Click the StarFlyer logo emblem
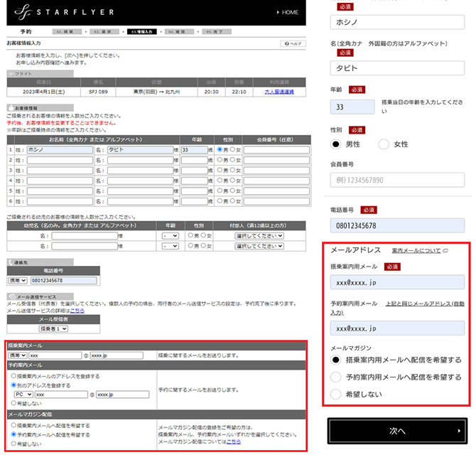This screenshot has height=455, width=476. [x=24, y=12]
